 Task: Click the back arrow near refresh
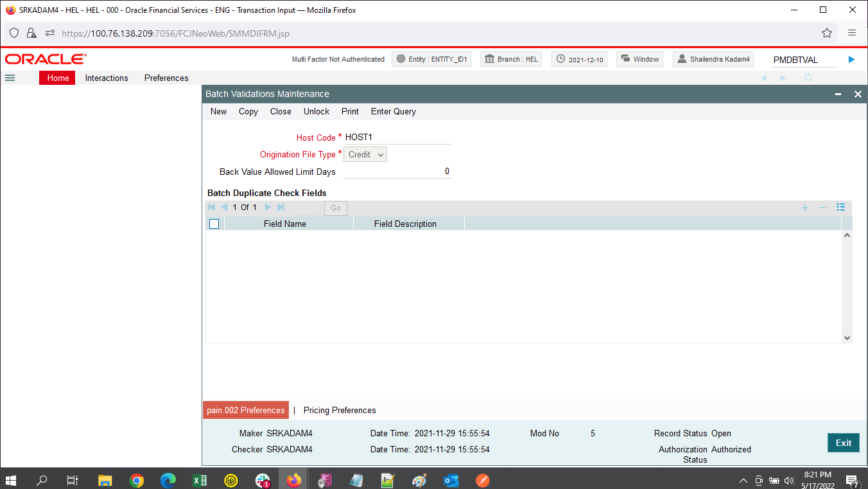[764, 78]
